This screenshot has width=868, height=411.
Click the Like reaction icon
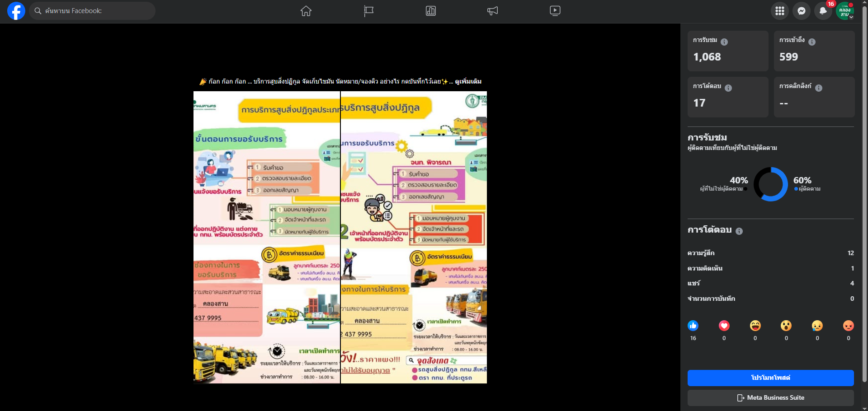pyautogui.click(x=693, y=326)
